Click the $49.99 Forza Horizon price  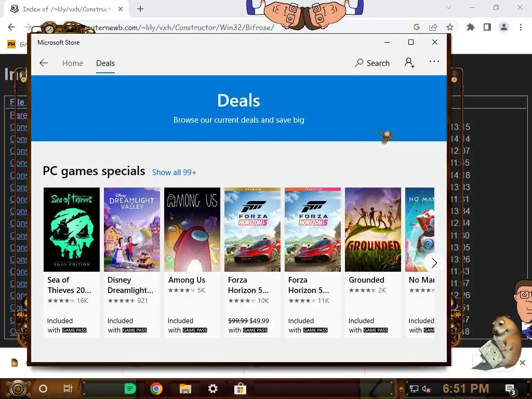point(259,321)
